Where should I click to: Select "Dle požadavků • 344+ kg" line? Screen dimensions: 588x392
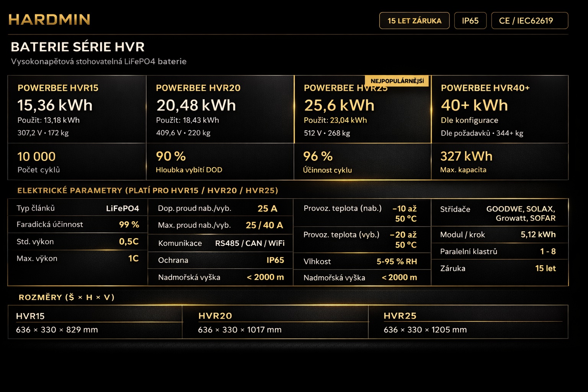pyautogui.click(x=482, y=133)
